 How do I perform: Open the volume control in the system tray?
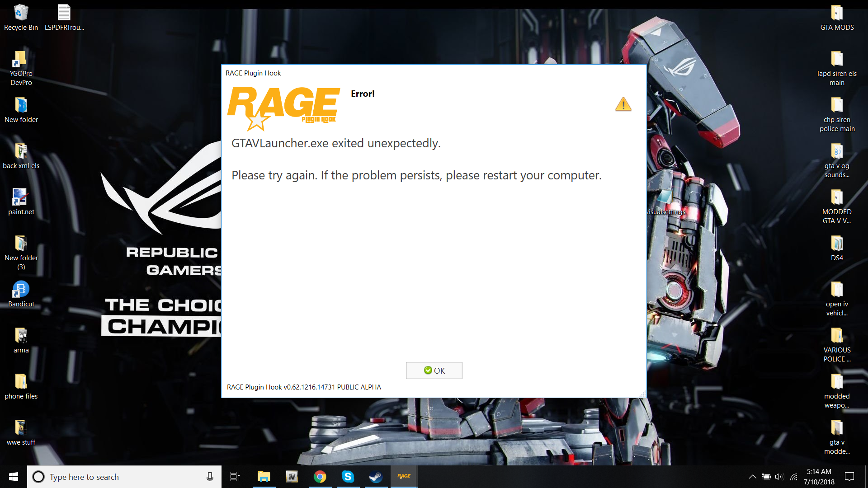click(x=779, y=477)
